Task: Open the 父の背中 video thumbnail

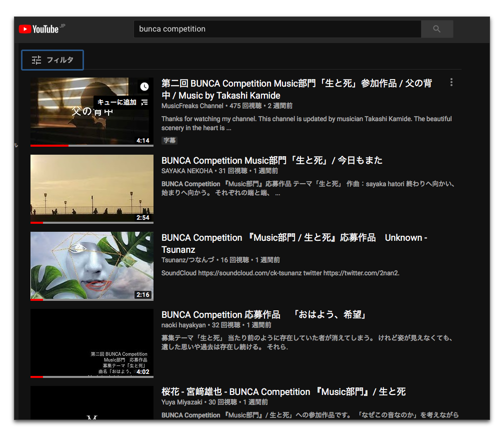Action: pyautogui.click(x=92, y=112)
